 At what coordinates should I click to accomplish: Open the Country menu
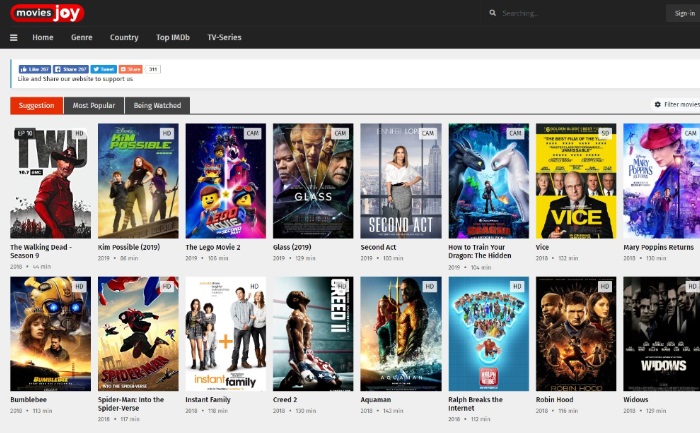coord(124,37)
